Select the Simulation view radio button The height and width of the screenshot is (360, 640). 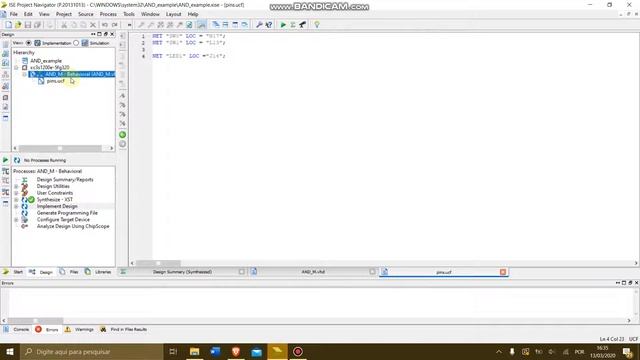[76, 43]
